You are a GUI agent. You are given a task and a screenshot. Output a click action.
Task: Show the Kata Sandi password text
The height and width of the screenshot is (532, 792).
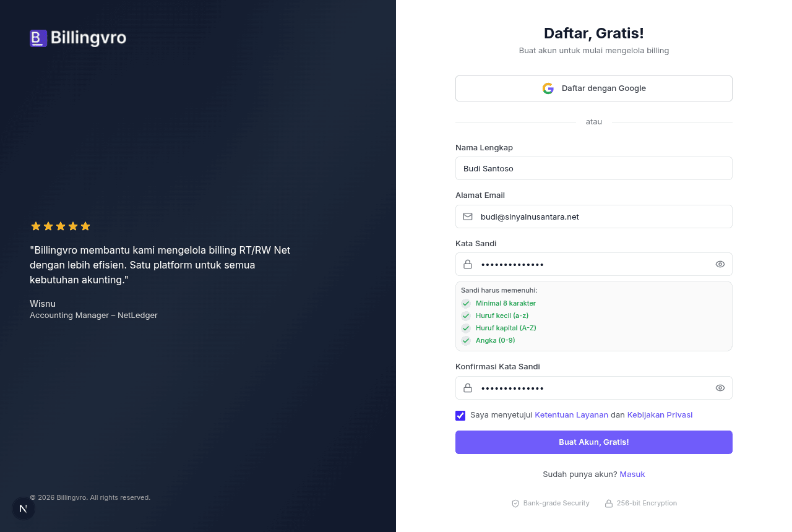click(720, 264)
